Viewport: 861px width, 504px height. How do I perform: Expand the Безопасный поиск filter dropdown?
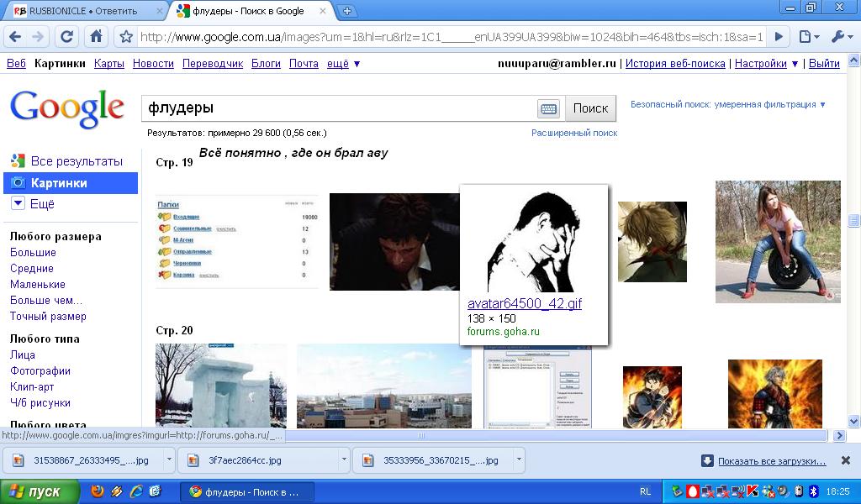(x=727, y=104)
